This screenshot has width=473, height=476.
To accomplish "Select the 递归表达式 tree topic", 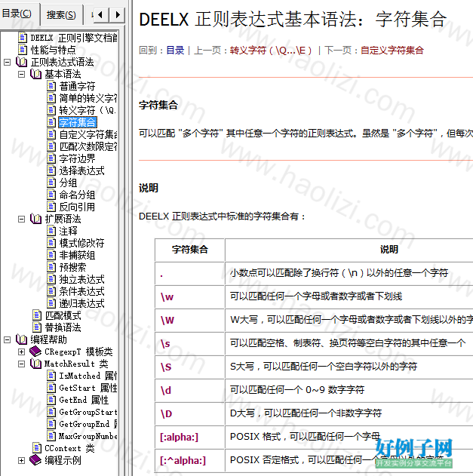I will point(81,303).
